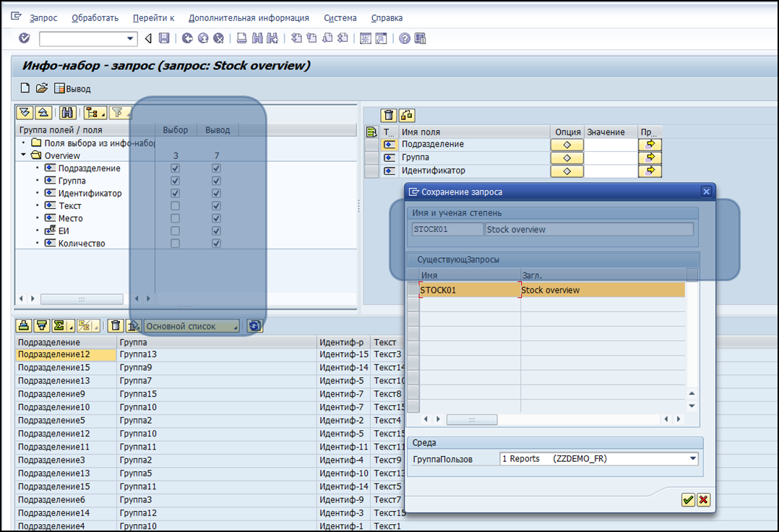This screenshot has height=532, width=779.
Task: Click option button for Группа selection row
Action: [x=567, y=158]
